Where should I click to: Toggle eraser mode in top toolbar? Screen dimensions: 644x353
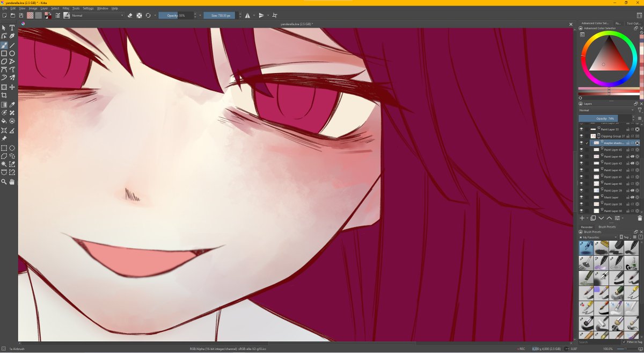click(130, 16)
